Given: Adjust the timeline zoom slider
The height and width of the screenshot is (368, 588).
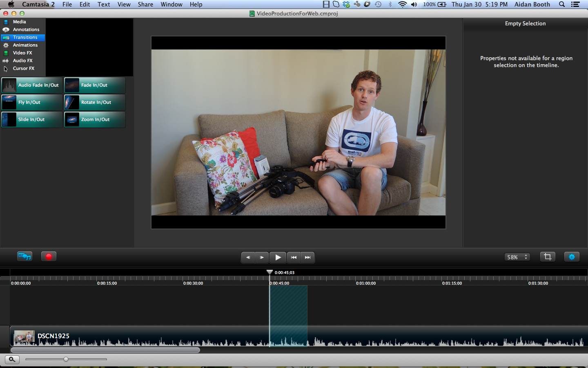Looking at the screenshot, I should 66,359.
